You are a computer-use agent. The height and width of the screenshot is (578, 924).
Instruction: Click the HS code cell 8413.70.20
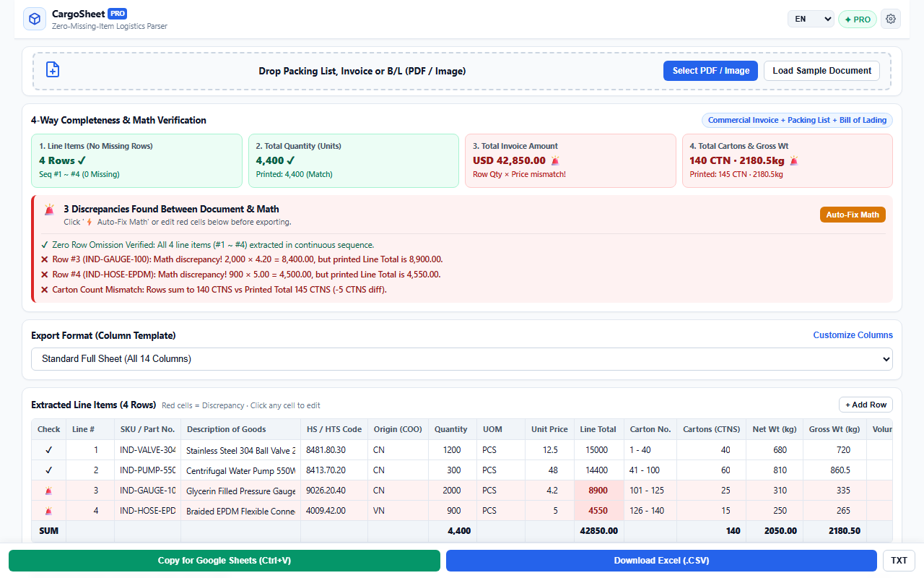click(334, 470)
